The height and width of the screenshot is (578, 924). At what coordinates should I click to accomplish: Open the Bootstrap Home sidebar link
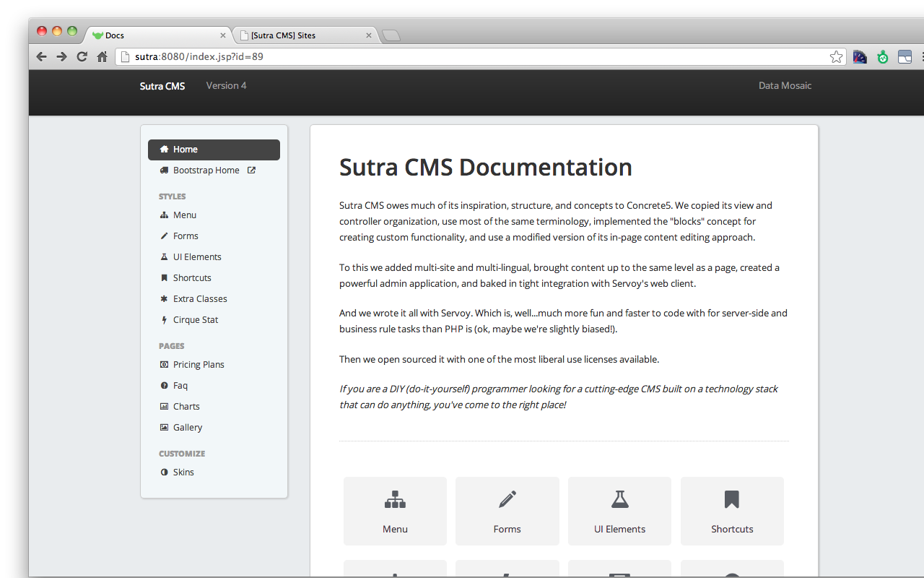click(x=214, y=171)
